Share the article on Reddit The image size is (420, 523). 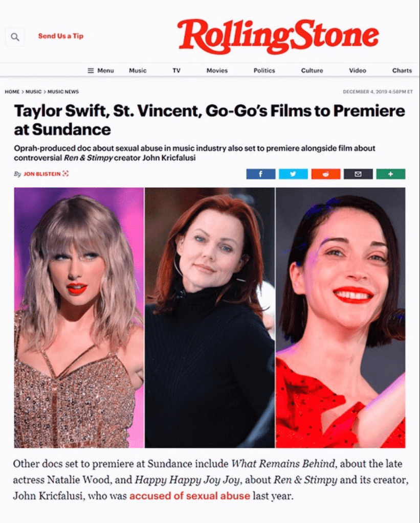tap(326, 174)
